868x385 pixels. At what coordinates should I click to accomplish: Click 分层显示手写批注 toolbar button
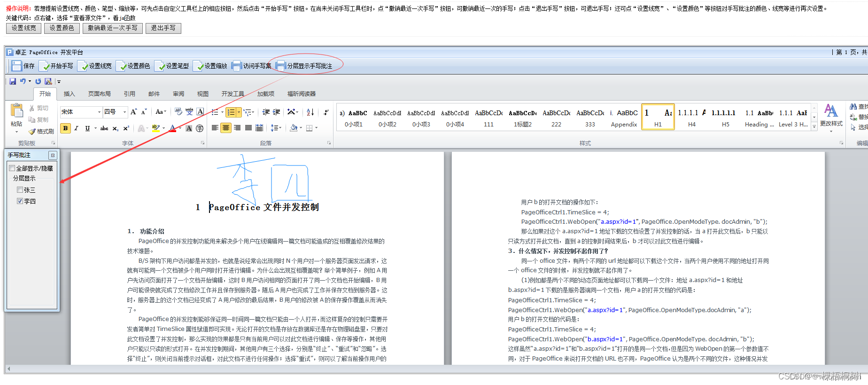(304, 66)
